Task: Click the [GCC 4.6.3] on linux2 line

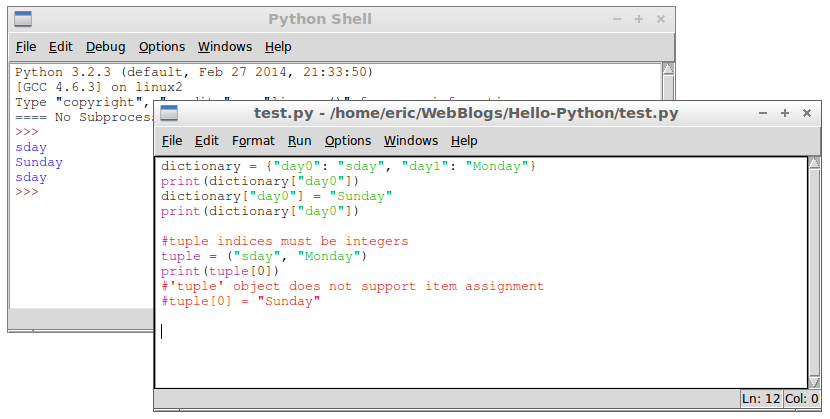Action: pos(98,87)
